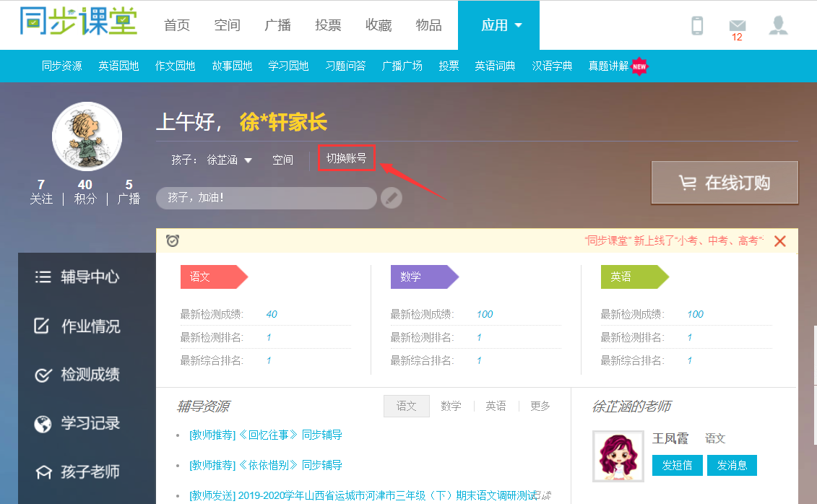The width and height of the screenshot is (817, 504).
Task: Open 辅导中心 in the sidebar
Action: [x=78, y=277]
